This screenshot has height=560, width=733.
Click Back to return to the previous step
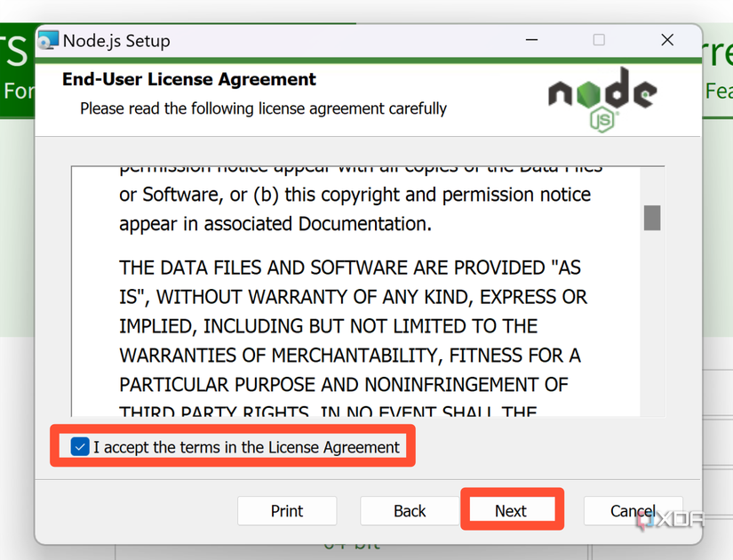[x=409, y=510]
